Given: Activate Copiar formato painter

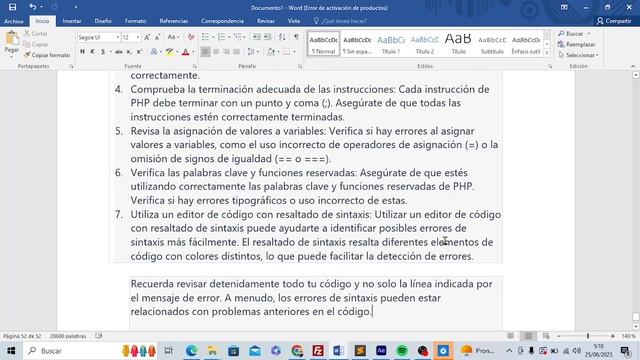Looking at the screenshot, I should pos(47,55).
